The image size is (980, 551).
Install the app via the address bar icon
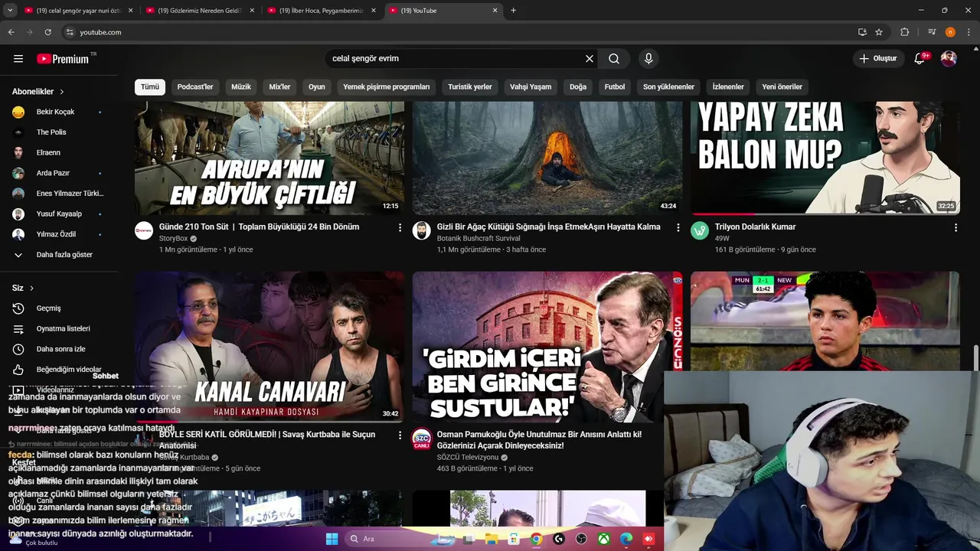(x=862, y=32)
